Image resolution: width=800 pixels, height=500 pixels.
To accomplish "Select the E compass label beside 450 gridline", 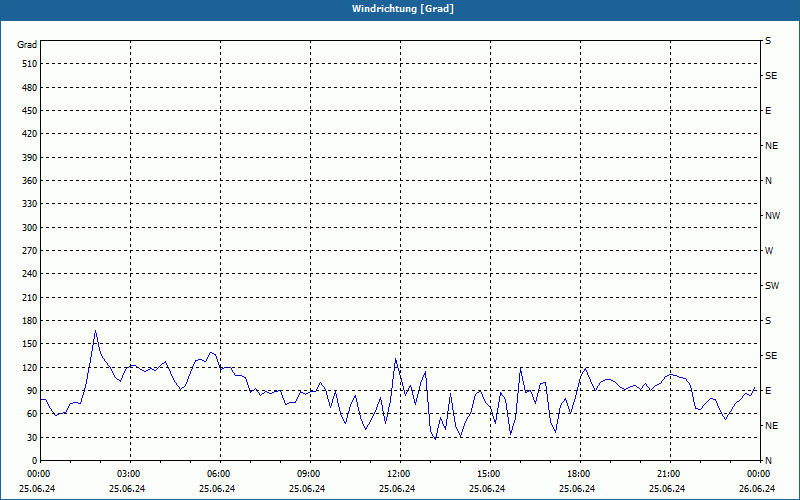I will tap(768, 111).
